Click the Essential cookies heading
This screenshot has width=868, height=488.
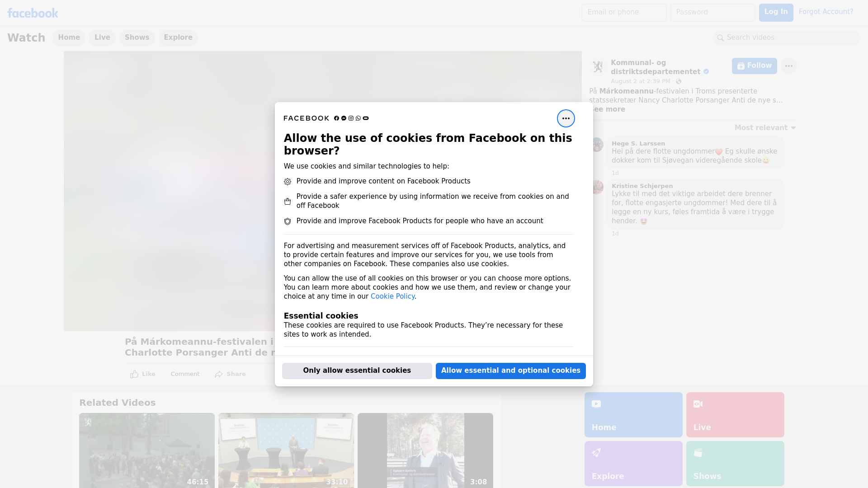321,316
